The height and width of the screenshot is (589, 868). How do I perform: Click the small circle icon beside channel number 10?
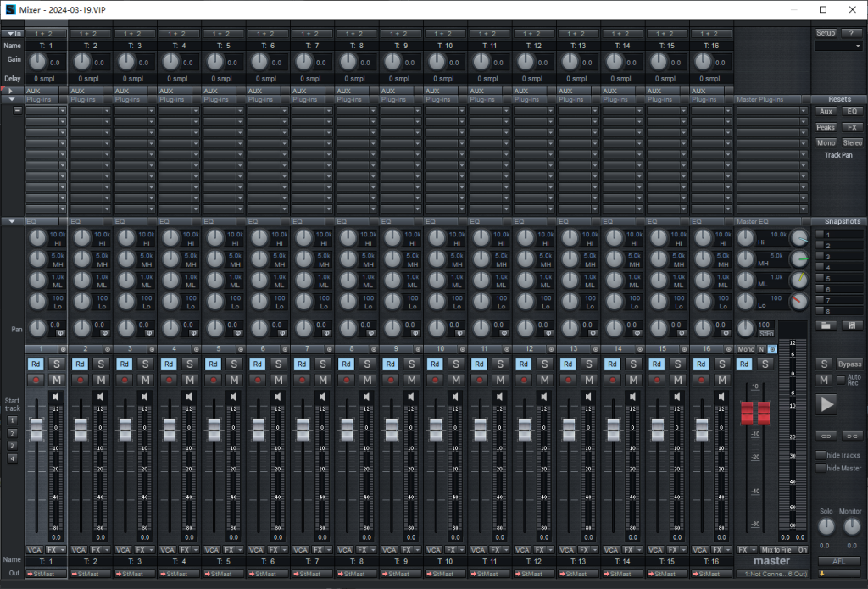point(462,349)
